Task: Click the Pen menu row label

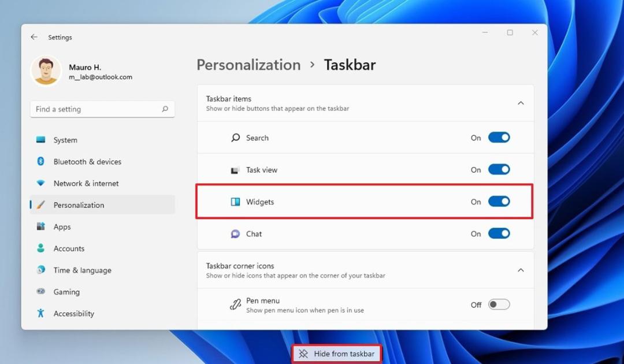Action: pos(263,300)
